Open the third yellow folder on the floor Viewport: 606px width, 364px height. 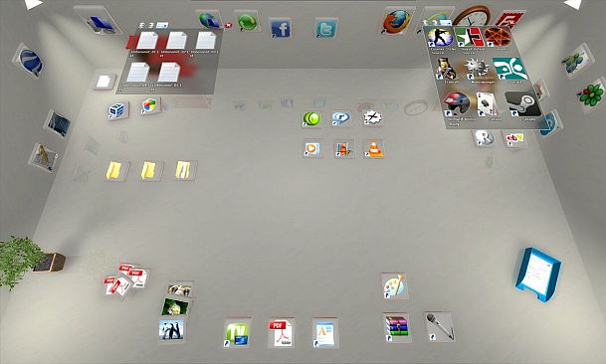184,170
